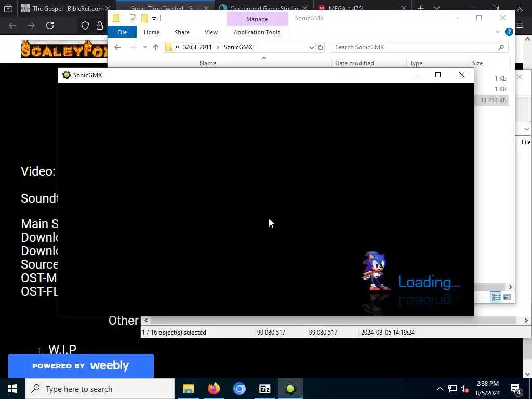The image size is (532, 399).
Task: Open Explorer help question mark
Action: [509, 32]
